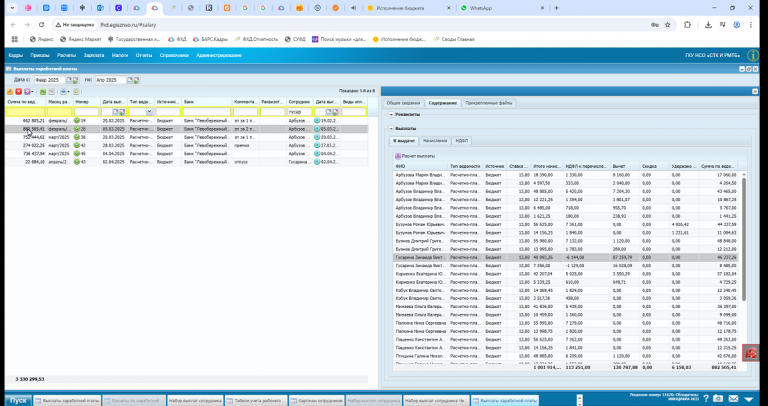This screenshot has width=768, height=406.
Task: Collapse the 'Выплаты' section
Action: point(391,129)
